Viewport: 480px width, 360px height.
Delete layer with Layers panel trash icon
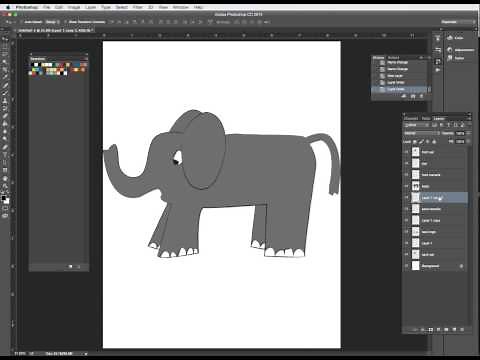pyautogui.click(x=462, y=329)
